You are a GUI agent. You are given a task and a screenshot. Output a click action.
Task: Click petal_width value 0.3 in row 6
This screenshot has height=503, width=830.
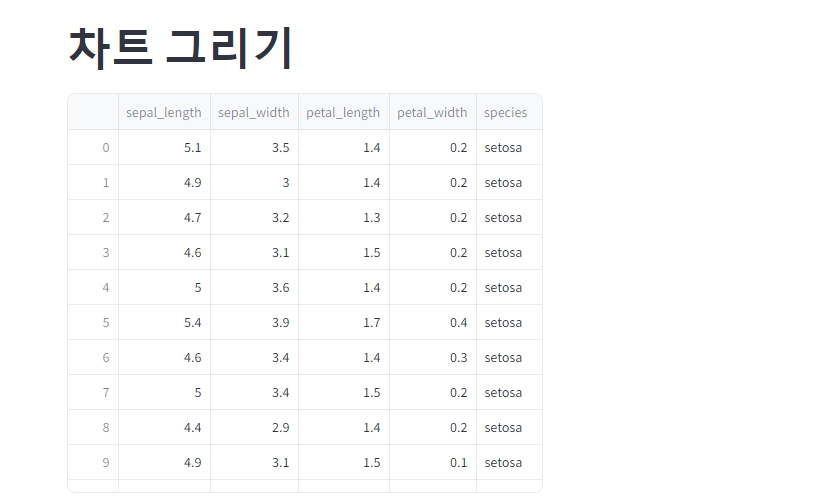click(432, 357)
